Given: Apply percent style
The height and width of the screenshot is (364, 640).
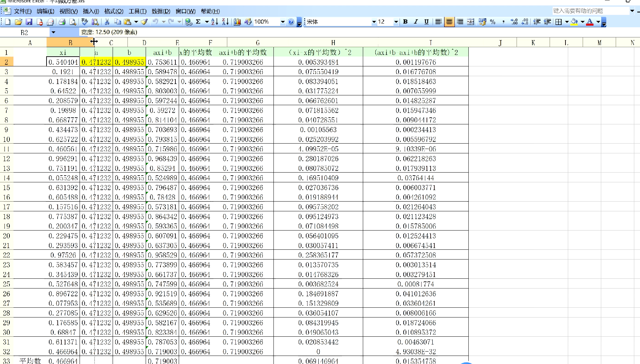Looking at the screenshot, I should tap(493, 22).
